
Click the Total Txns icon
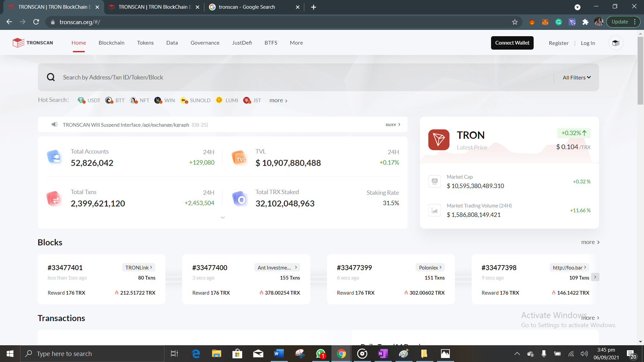[x=54, y=198]
